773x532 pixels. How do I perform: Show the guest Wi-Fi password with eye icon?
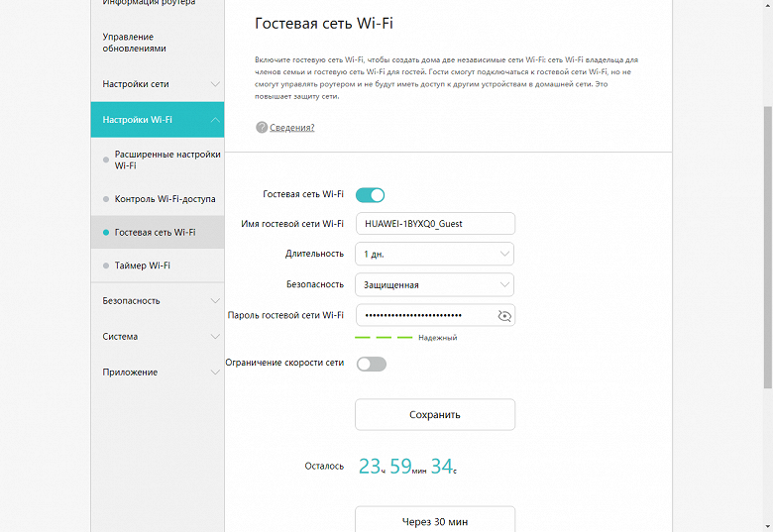[503, 315]
